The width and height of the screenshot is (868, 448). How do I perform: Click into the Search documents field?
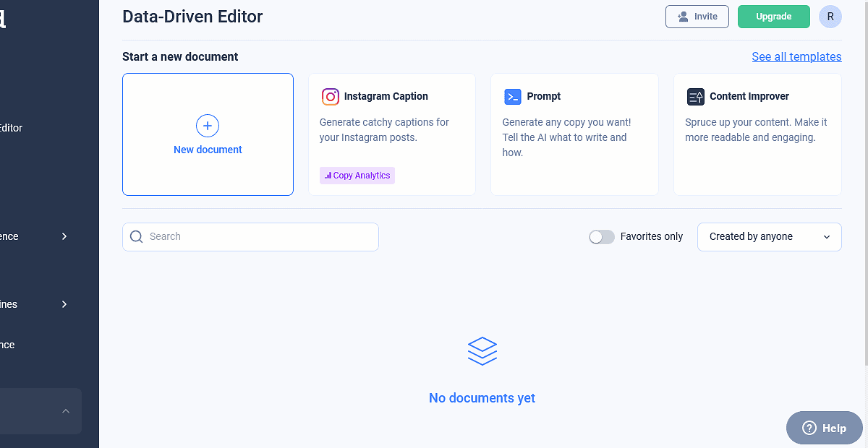260,237
